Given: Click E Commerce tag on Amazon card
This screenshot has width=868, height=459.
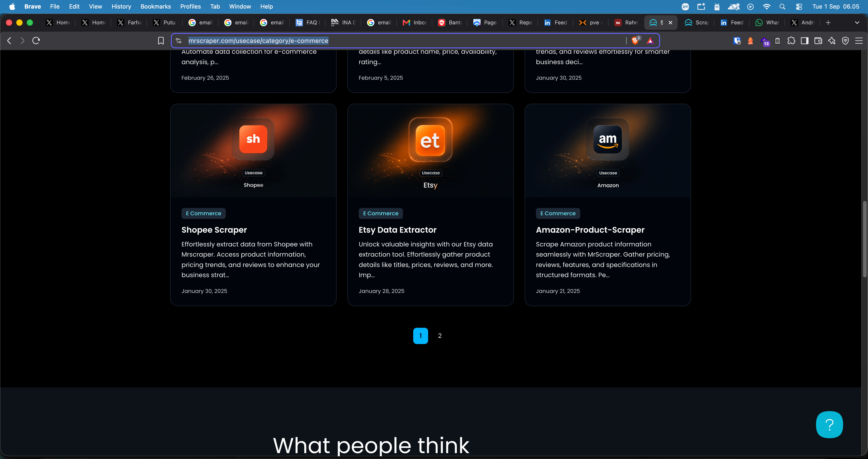Looking at the screenshot, I should [x=558, y=213].
